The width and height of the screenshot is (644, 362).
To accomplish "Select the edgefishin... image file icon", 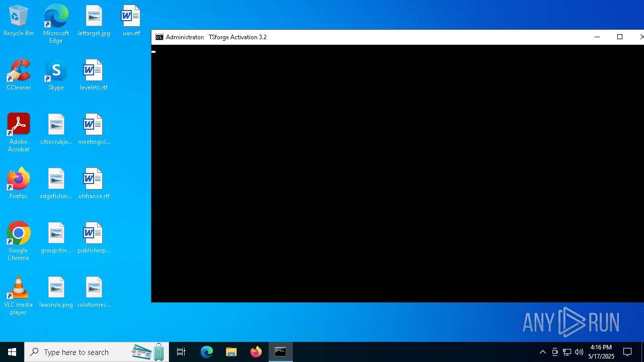I will 56,184.
